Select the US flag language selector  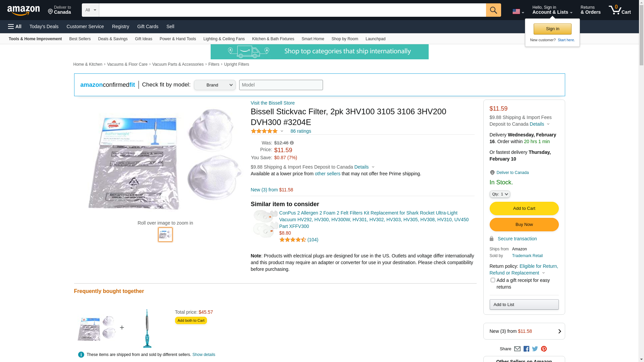pos(518,11)
